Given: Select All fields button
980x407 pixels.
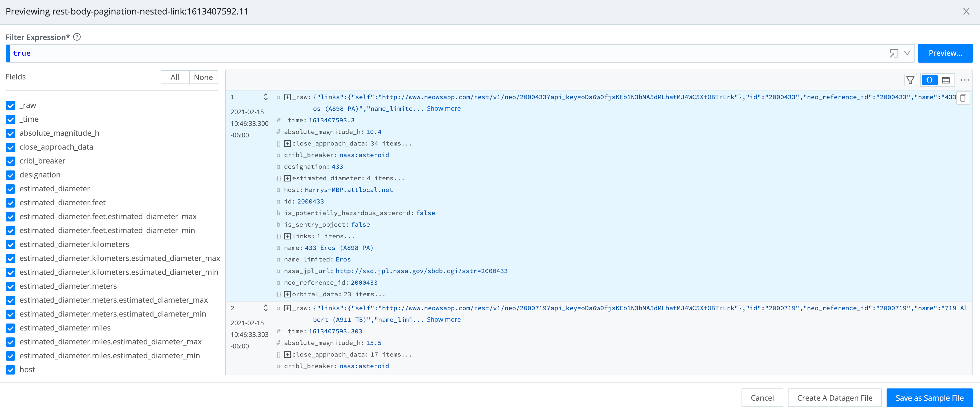Looking at the screenshot, I should [175, 77].
